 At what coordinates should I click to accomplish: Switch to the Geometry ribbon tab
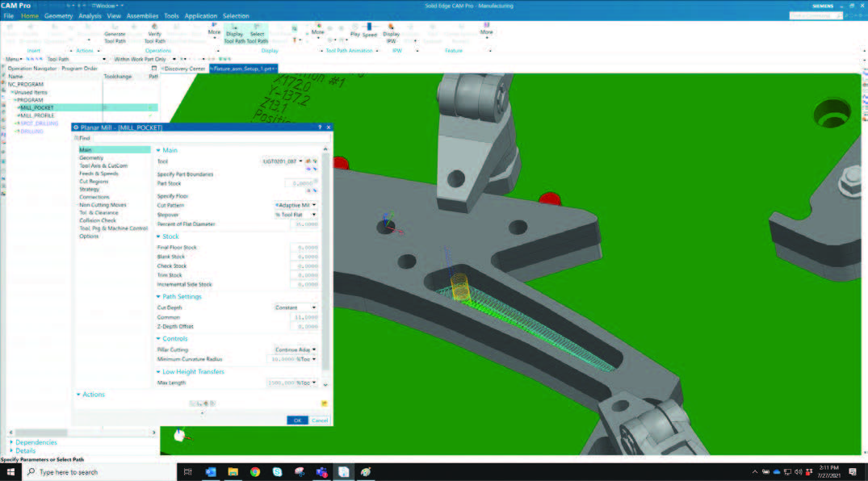[58, 16]
